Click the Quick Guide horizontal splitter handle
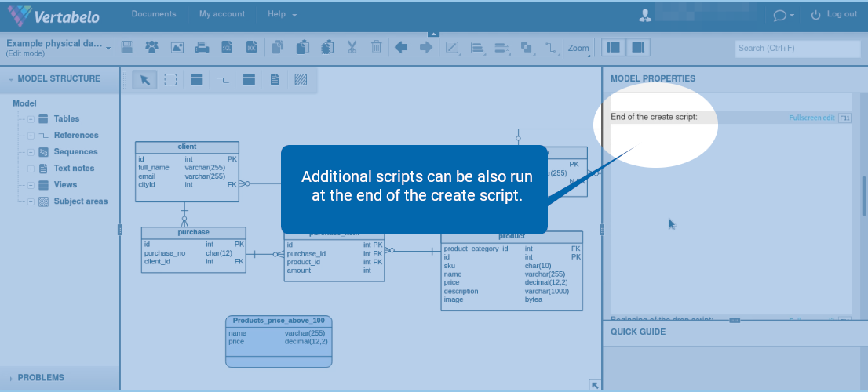 click(735, 320)
